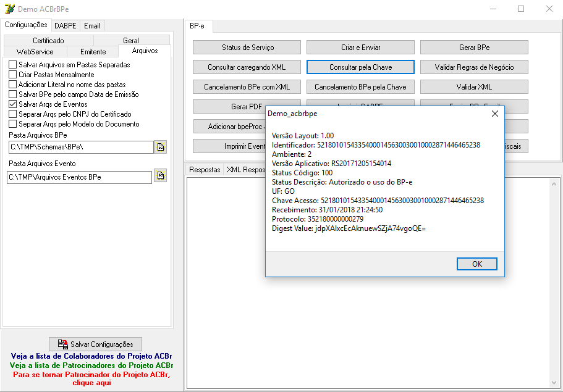Focus the Pasta Arquivos Evento path field
The height and width of the screenshot is (392, 563).
click(79, 177)
